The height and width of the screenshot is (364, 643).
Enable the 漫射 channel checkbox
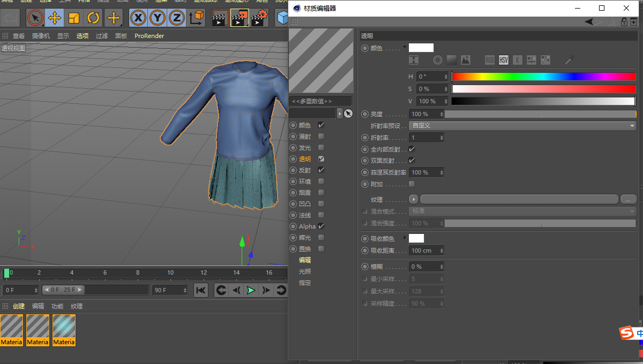(x=321, y=136)
